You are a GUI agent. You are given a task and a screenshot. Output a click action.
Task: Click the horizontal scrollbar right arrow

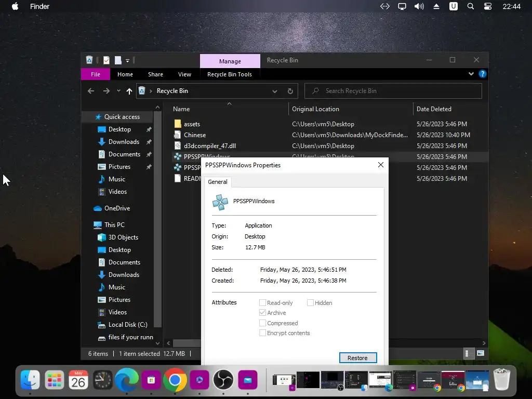pyautogui.click(x=484, y=343)
